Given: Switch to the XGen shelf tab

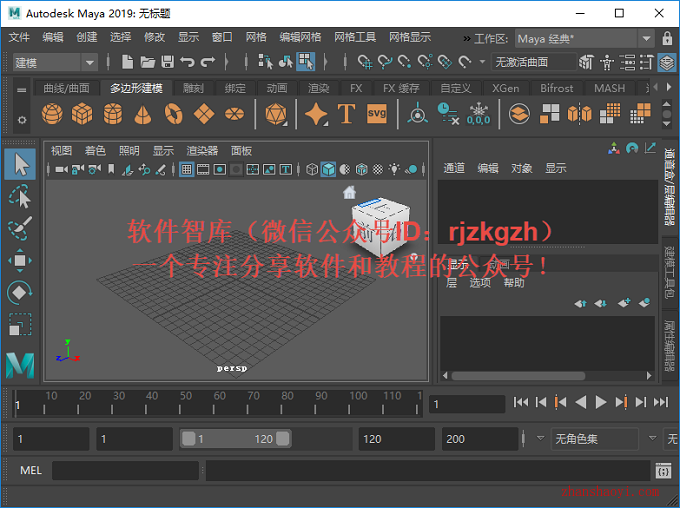Looking at the screenshot, I should 505,88.
